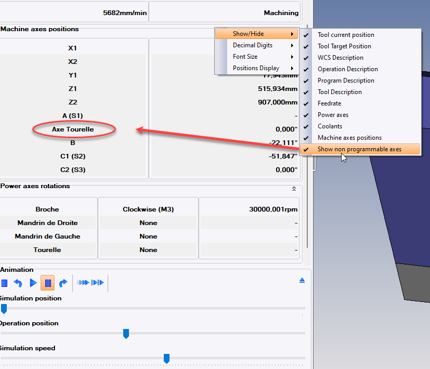The image size is (430, 369).
Task: Click the skip to next operation icon
Action: coord(97,283)
